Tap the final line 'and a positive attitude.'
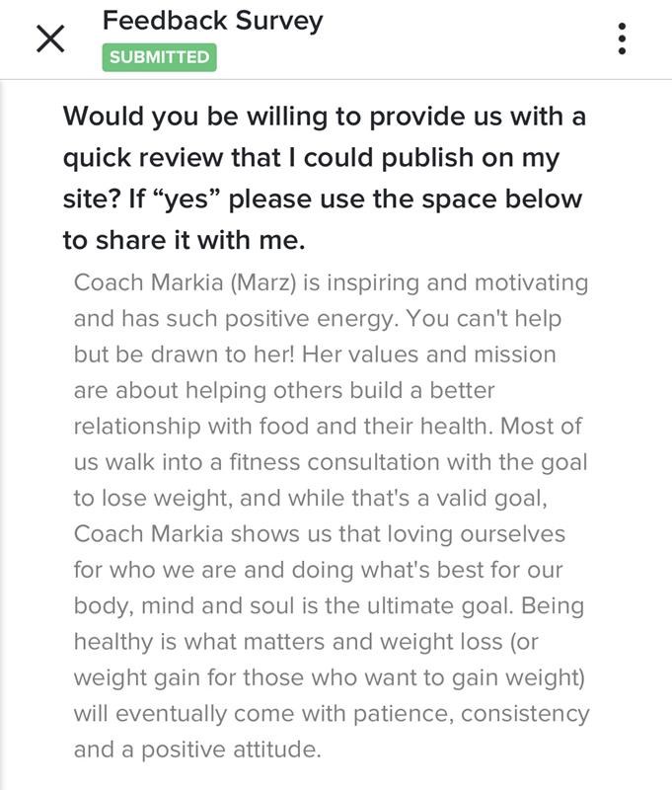672x790 pixels. [198, 749]
